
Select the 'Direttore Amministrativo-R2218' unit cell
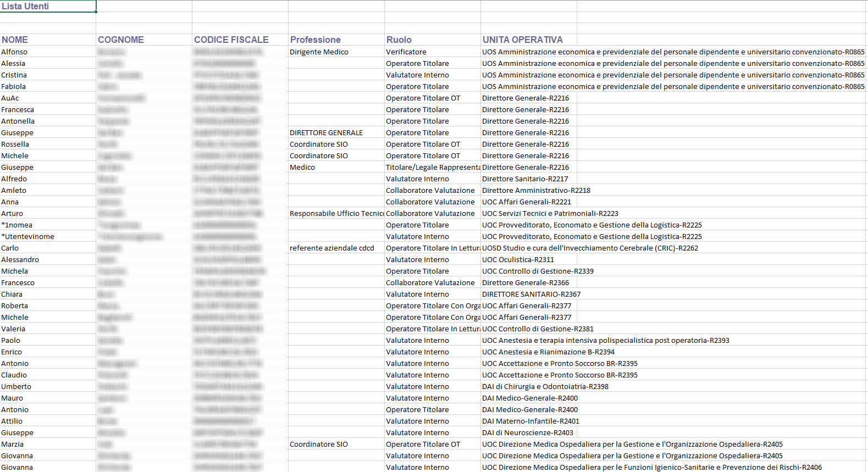(x=536, y=190)
